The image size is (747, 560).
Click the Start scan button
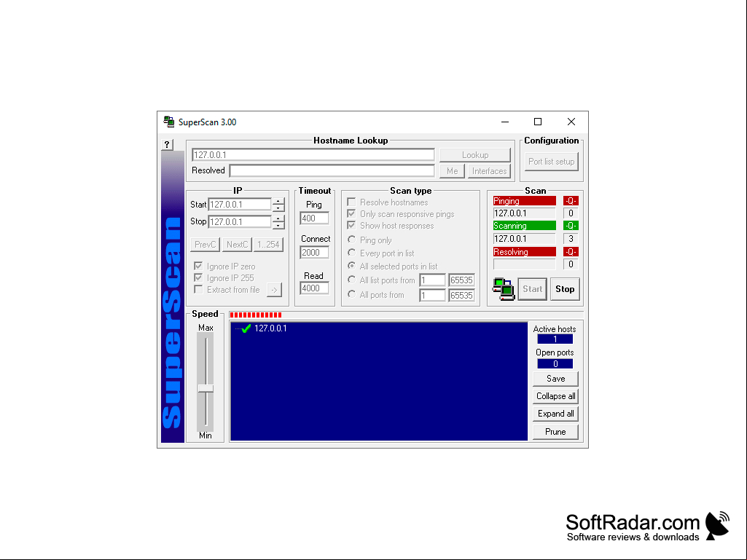tap(532, 289)
